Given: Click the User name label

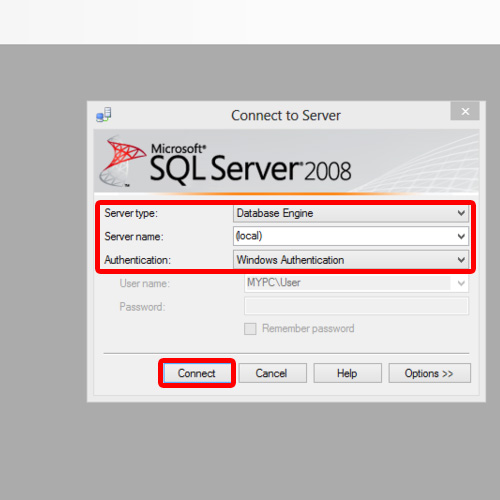Looking at the screenshot, I should point(144,283).
